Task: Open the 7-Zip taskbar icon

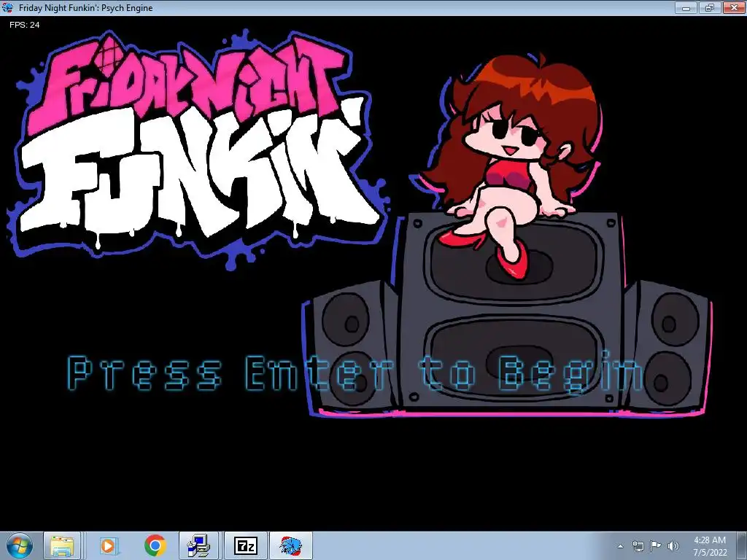Action: [246, 545]
